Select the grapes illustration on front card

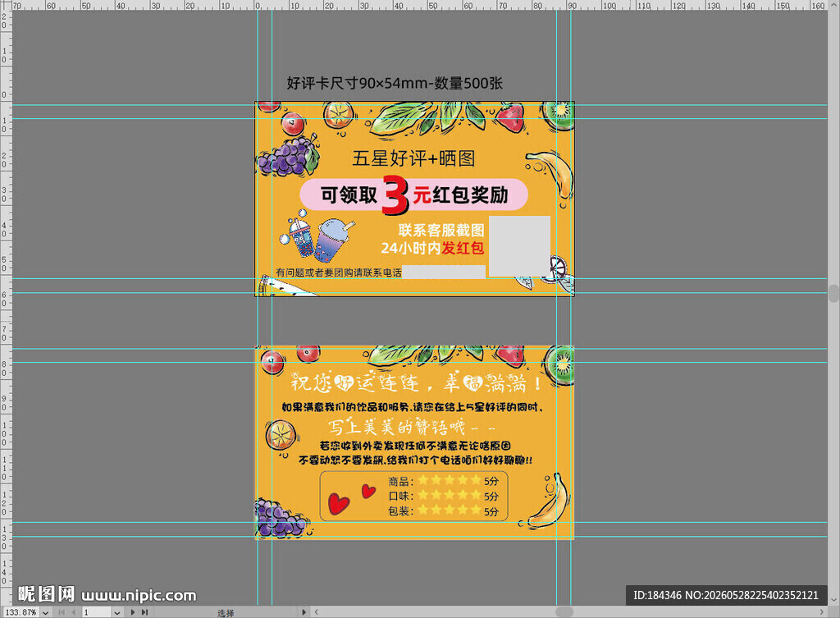tap(288, 157)
